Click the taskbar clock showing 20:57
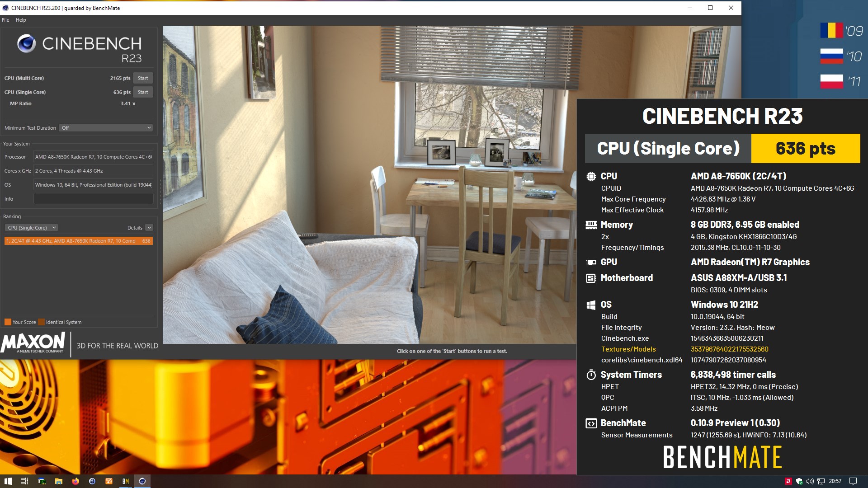 [835, 481]
